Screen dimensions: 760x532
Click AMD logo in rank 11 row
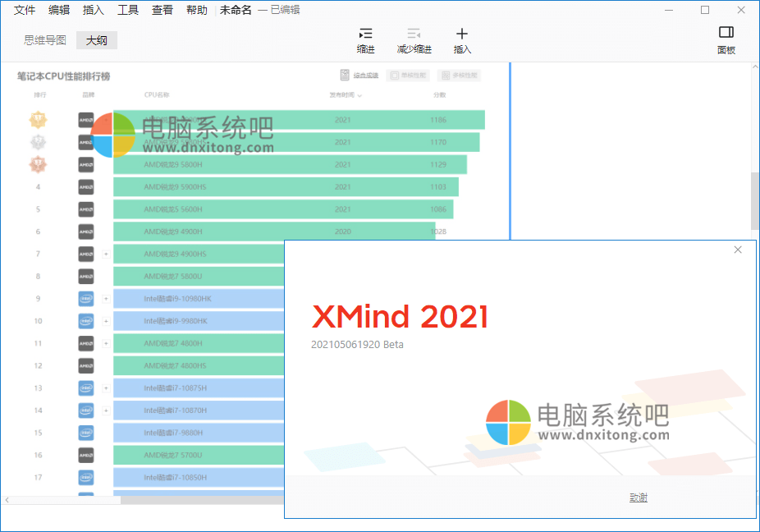(x=86, y=343)
